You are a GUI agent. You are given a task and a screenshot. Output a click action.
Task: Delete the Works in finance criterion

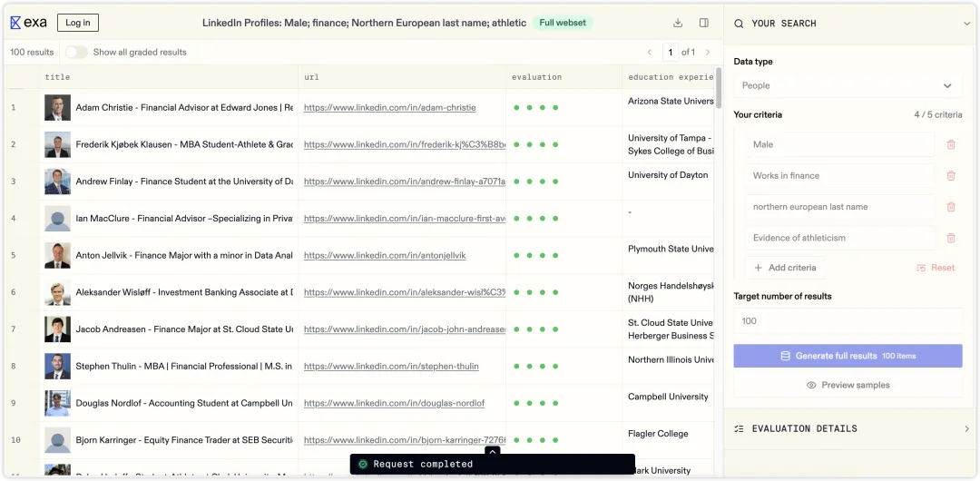tap(951, 176)
